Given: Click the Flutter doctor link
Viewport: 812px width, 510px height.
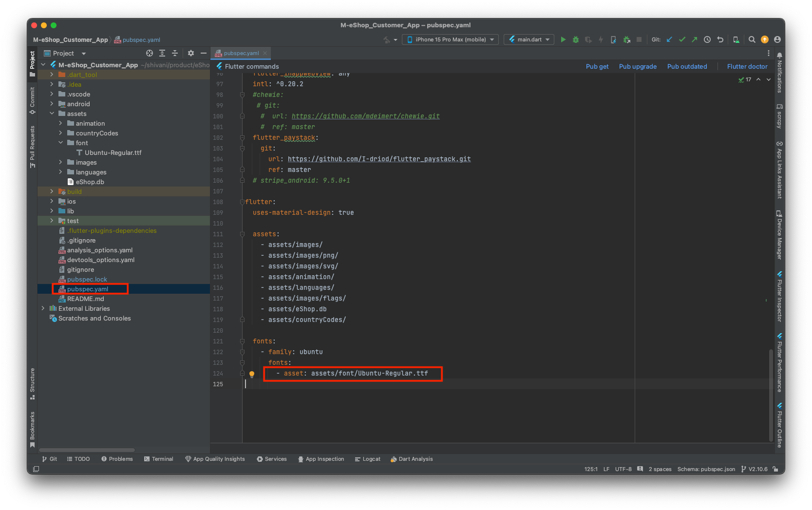Looking at the screenshot, I should [747, 67].
